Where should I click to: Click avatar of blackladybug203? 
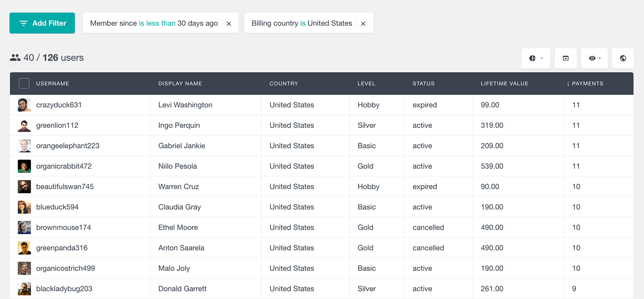click(x=24, y=289)
